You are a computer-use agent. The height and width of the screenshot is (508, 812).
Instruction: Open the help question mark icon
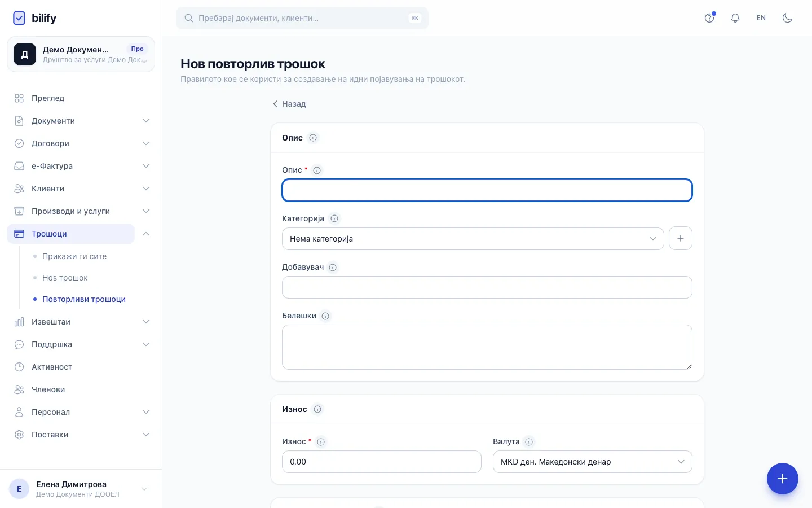click(709, 18)
